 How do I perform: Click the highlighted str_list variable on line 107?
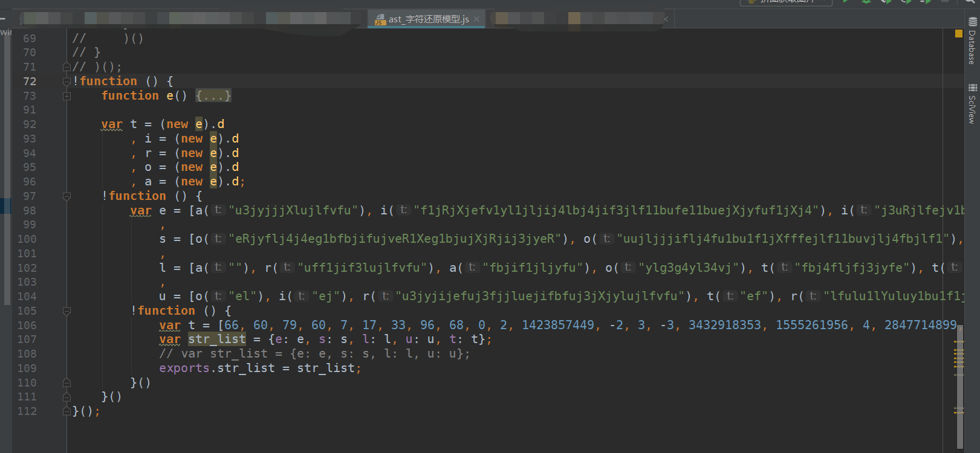tap(217, 339)
